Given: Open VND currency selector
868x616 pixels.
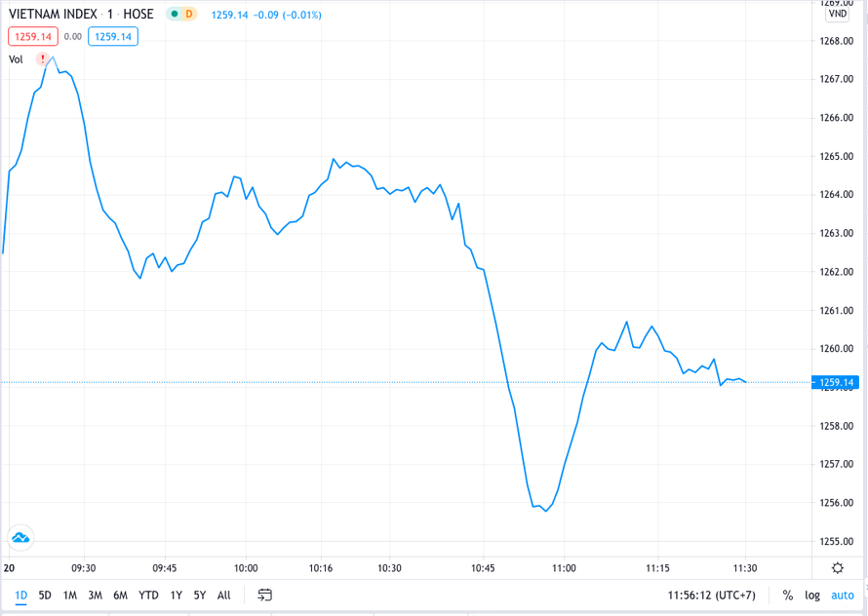Looking at the screenshot, I should pyautogui.click(x=837, y=14).
